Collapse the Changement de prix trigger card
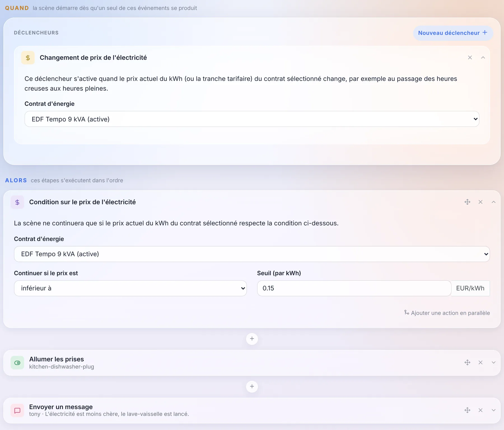Image resolution: width=504 pixels, height=430 pixels. pos(483,58)
